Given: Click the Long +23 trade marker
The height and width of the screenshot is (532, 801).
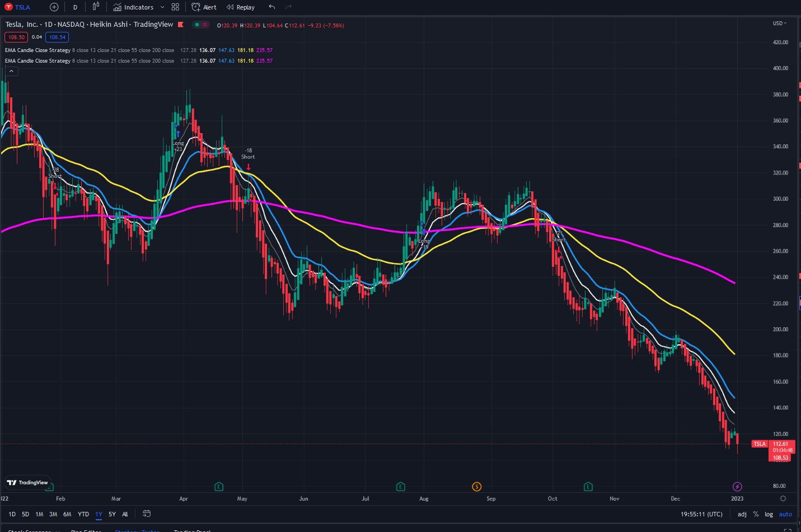Looking at the screenshot, I should [x=178, y=146].
